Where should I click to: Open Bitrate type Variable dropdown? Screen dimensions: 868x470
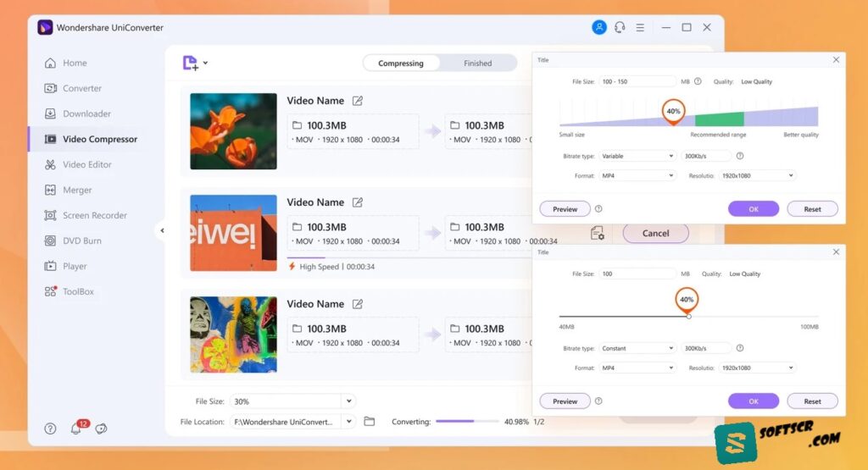[637, 156]
